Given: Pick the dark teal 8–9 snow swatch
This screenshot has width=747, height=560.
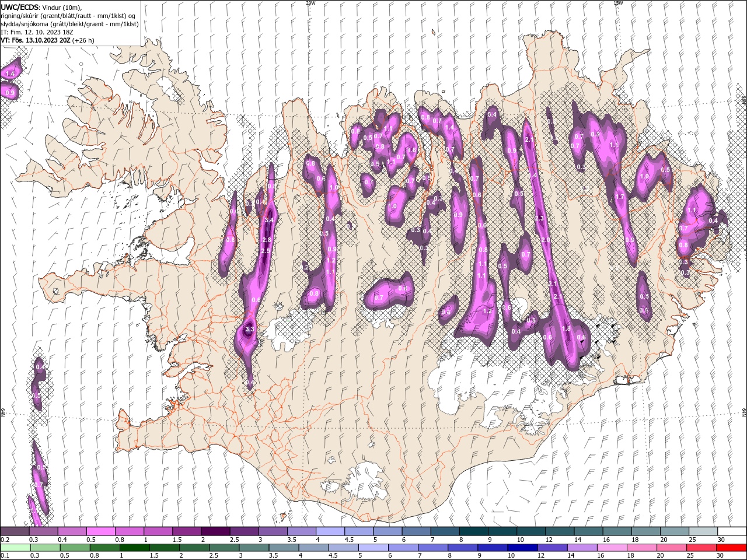Looking at the screenshot, I should (474, 531).
